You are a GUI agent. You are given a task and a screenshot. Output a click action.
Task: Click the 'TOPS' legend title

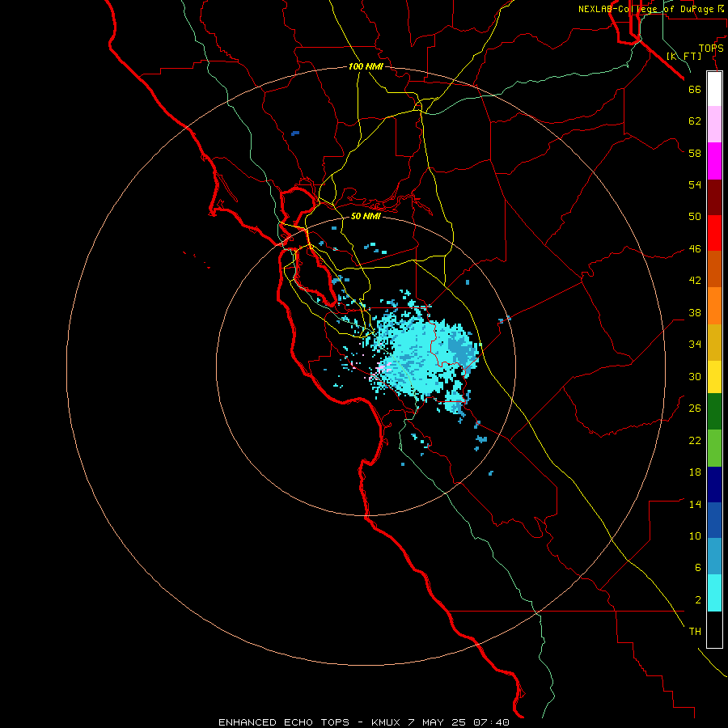(711, 48)
